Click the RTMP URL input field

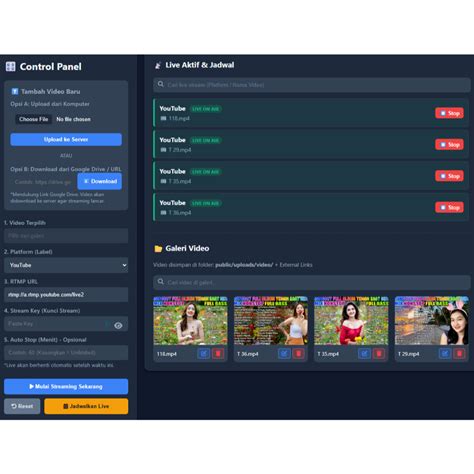point(66,294)
